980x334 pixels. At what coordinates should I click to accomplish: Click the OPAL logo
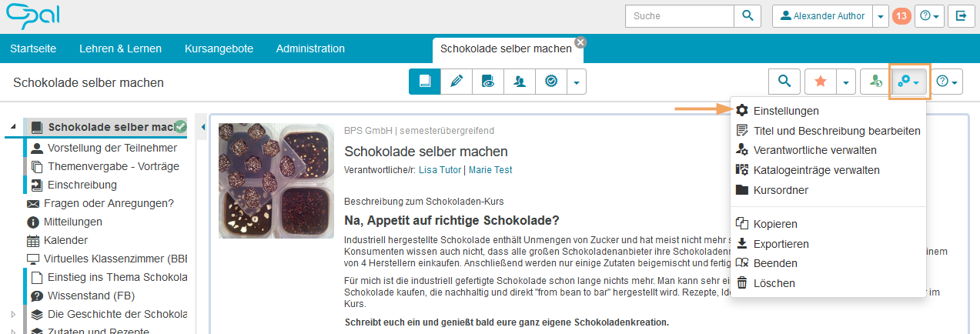(32, 15)
